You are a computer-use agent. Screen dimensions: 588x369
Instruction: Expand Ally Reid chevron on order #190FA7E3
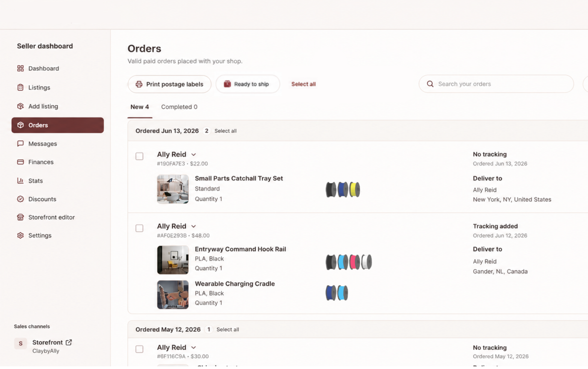(193, 155)
